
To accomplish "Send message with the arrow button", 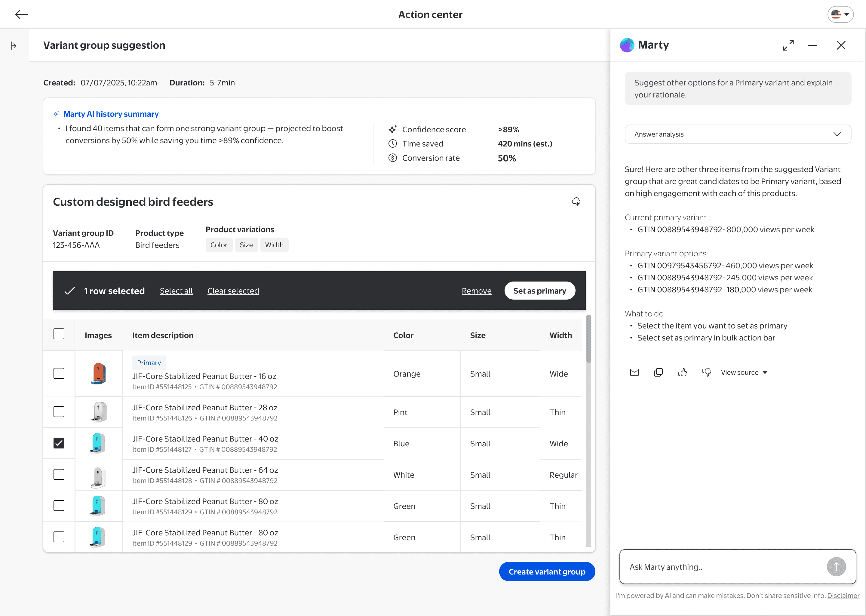I will [x=836, y=567].
